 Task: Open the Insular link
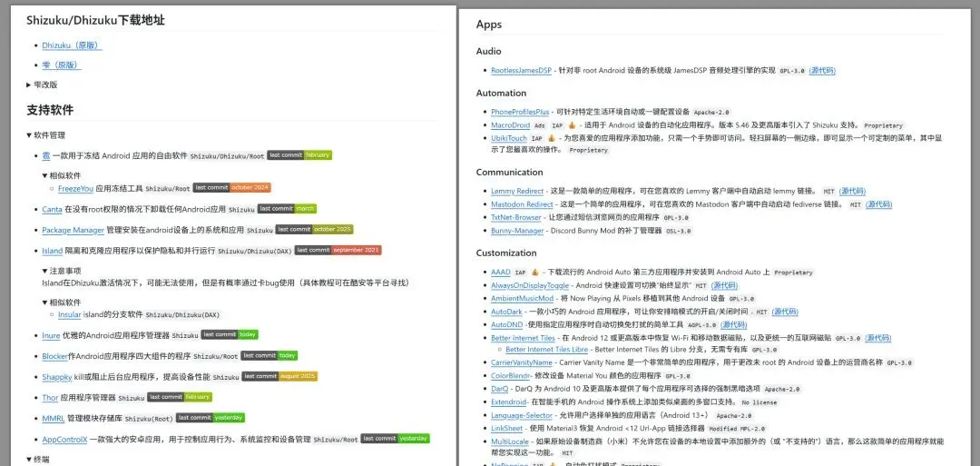coord(69,314)
